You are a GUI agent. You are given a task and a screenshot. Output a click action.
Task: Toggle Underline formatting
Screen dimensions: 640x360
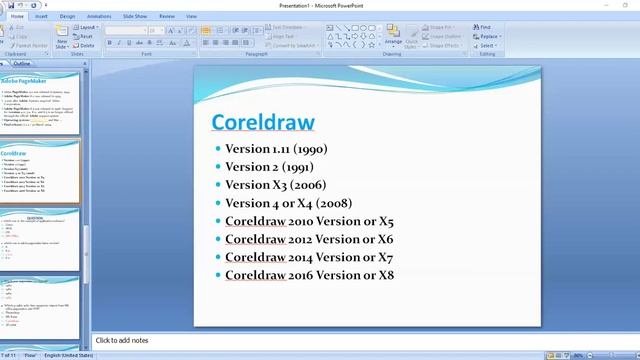(129, 42)
